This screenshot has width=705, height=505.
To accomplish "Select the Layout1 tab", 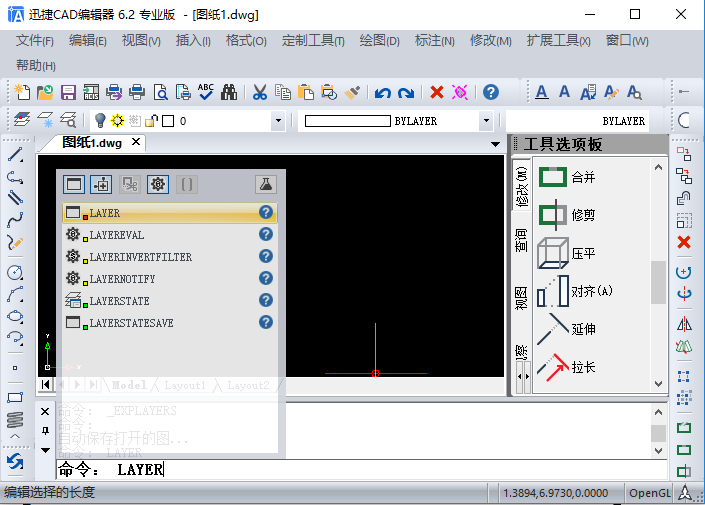I will (x=185, y=385).
